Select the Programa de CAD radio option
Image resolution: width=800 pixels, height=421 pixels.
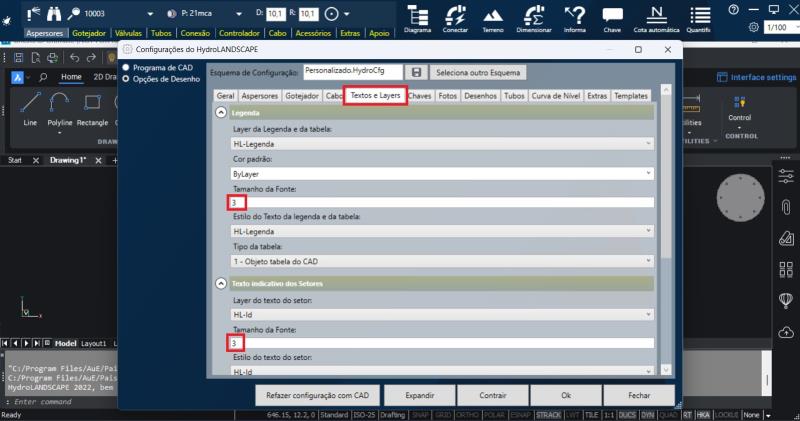click(126, 67)
